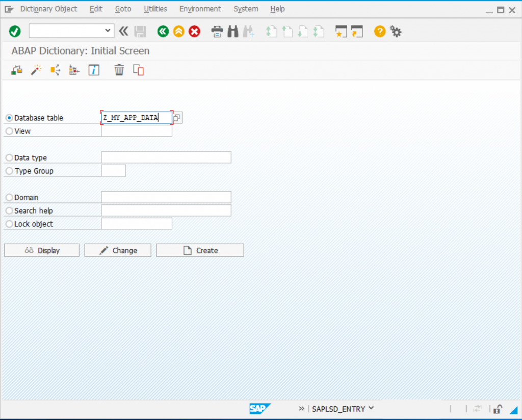The image size is (522, 420).
Task: Click the Generate Shortcut icon
Action: click(357, 32)
